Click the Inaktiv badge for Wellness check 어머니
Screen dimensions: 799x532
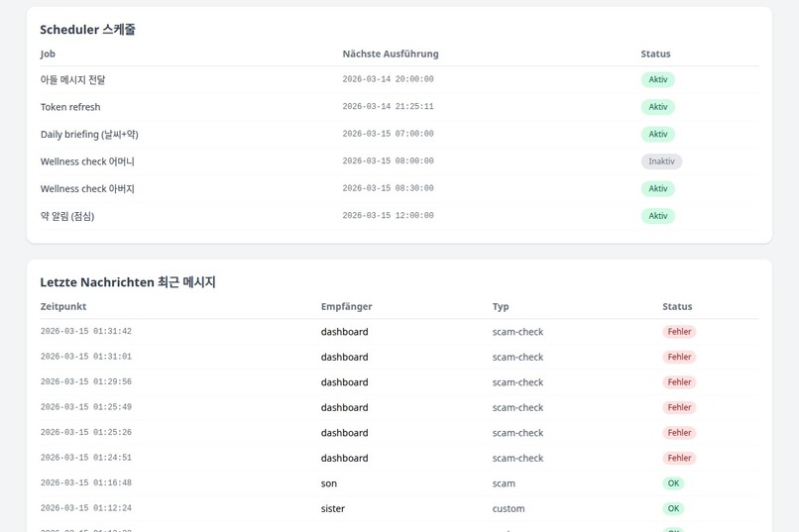click(661, 161)
